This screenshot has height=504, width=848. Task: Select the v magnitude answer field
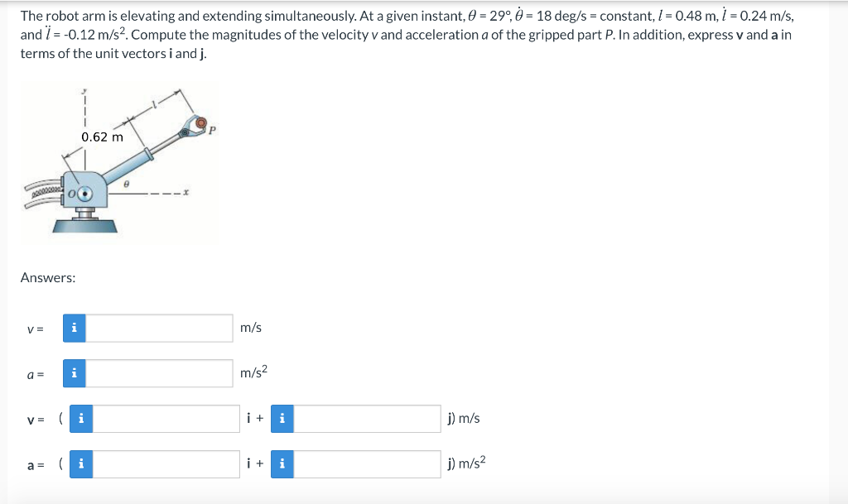pyautogui.click(x=157, y=328)
